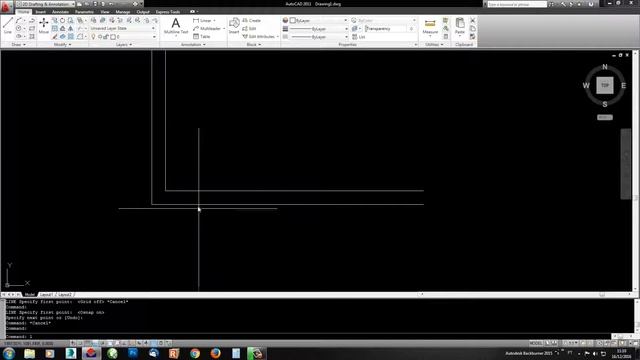Click the Edit block tool

pos(249,28)
